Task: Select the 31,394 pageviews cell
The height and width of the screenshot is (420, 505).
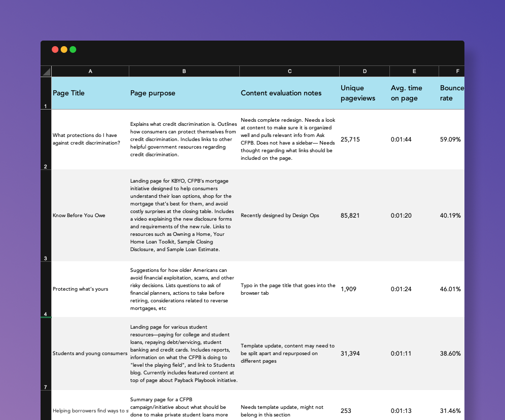Action: point(365,354)
